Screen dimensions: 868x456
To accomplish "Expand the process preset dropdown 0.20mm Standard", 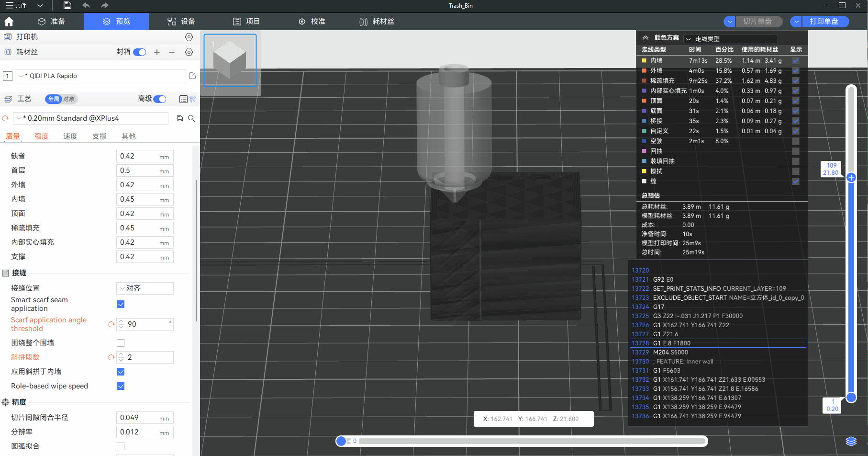I will point(91,118).
